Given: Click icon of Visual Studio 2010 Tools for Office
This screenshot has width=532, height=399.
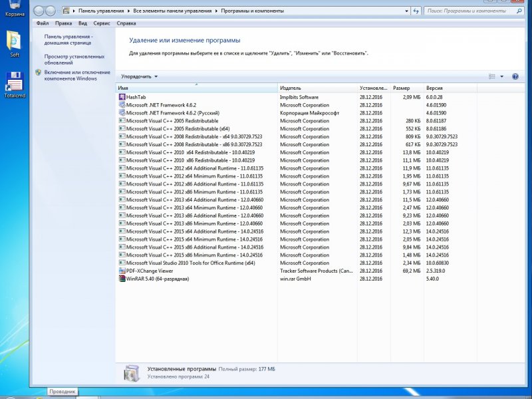Looking at the screenshot, I should click(x=122, y=263).
